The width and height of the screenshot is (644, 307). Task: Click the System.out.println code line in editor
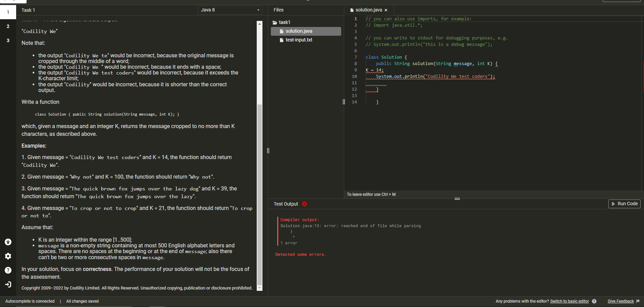pyautogui.click(x=435, y=76)
